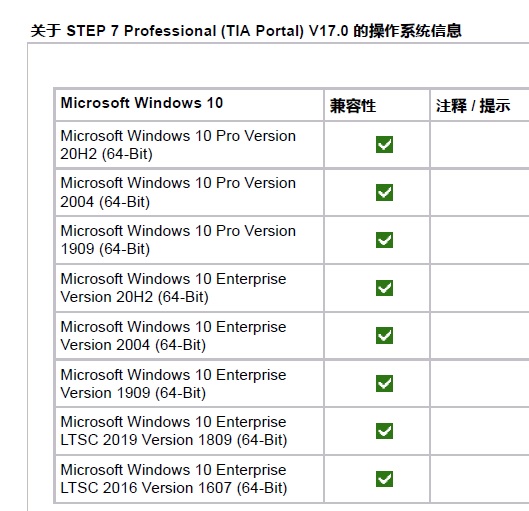The image size is (529, 511).
Task: Click green checkmark for LTSC 2019 row
Action: (x=384, y=431)
